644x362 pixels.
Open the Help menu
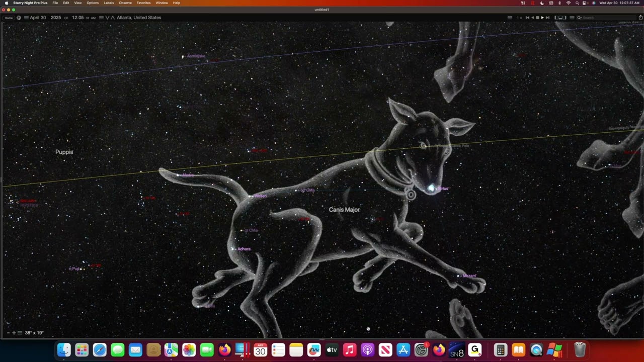coord(176,3)
